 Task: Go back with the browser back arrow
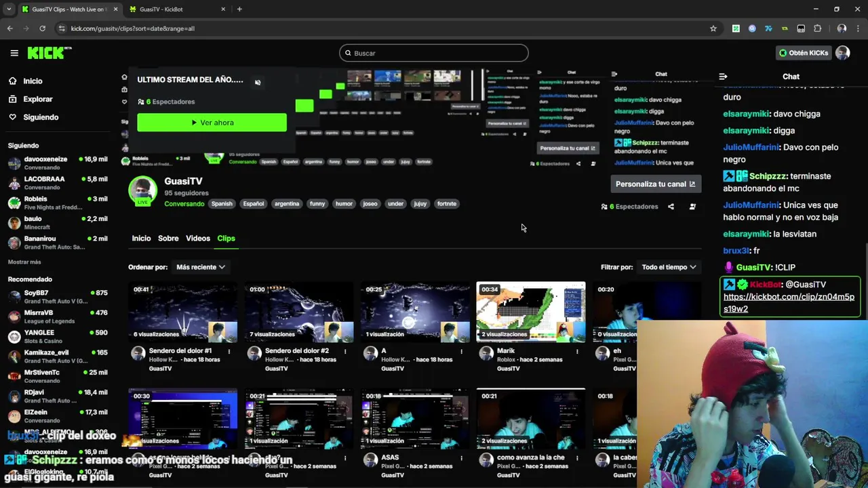pyautogui.click(x=9, y=28)
